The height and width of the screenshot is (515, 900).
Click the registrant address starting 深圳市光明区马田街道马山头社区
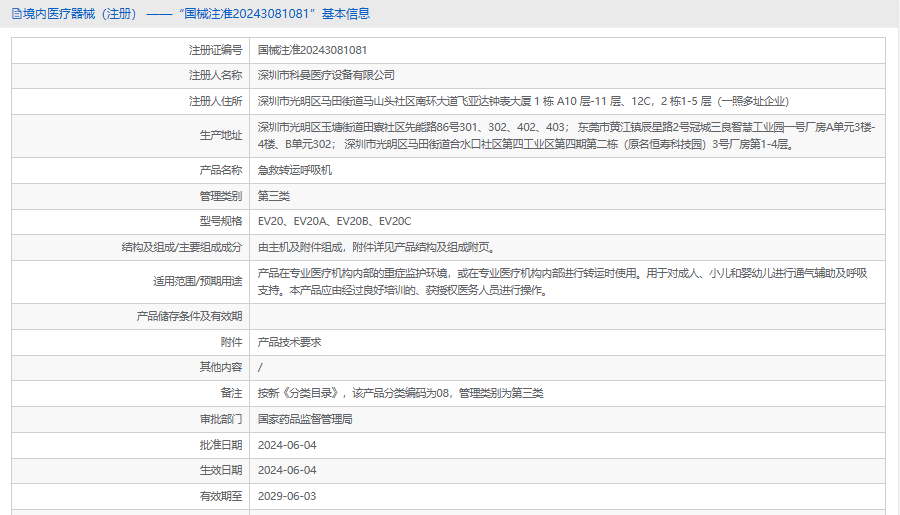[x=523, y=102]
